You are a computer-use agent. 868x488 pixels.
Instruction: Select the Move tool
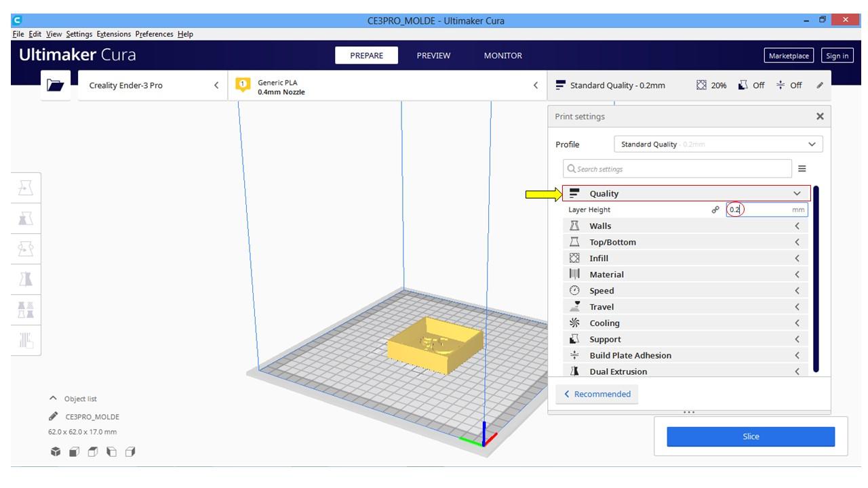[x=26, y=188]
